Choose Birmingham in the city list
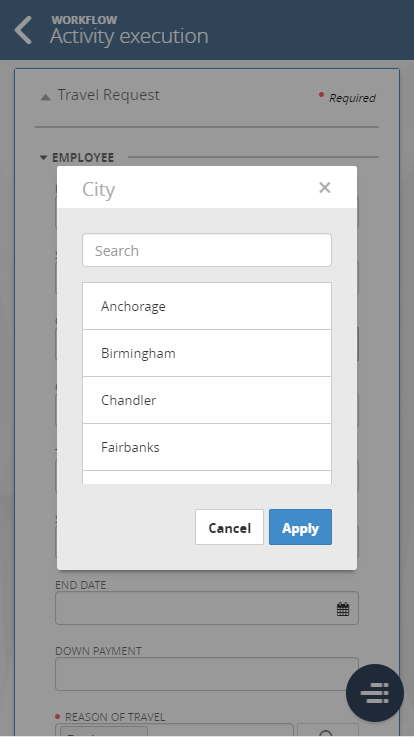The image size is (414, 737). (x=207, y=353)
